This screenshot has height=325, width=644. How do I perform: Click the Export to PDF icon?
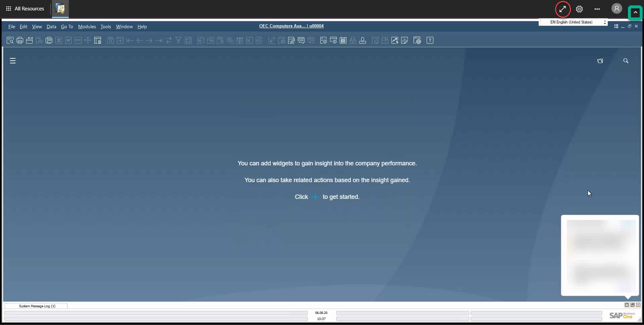click(x=78, y=41)
